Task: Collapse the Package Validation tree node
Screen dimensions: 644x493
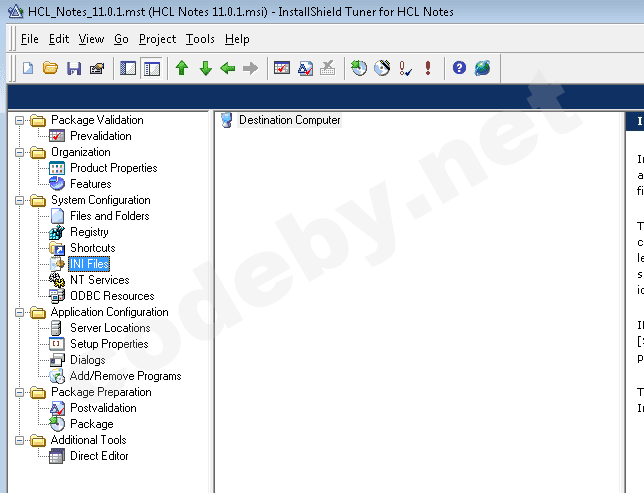Action: point(19,120)
